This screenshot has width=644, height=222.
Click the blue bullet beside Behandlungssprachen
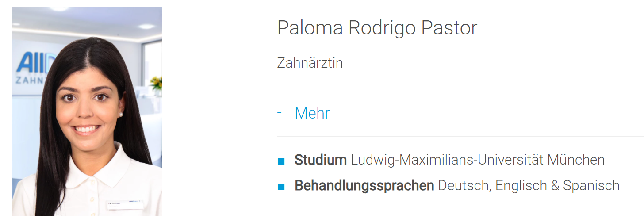click(281, 187)
